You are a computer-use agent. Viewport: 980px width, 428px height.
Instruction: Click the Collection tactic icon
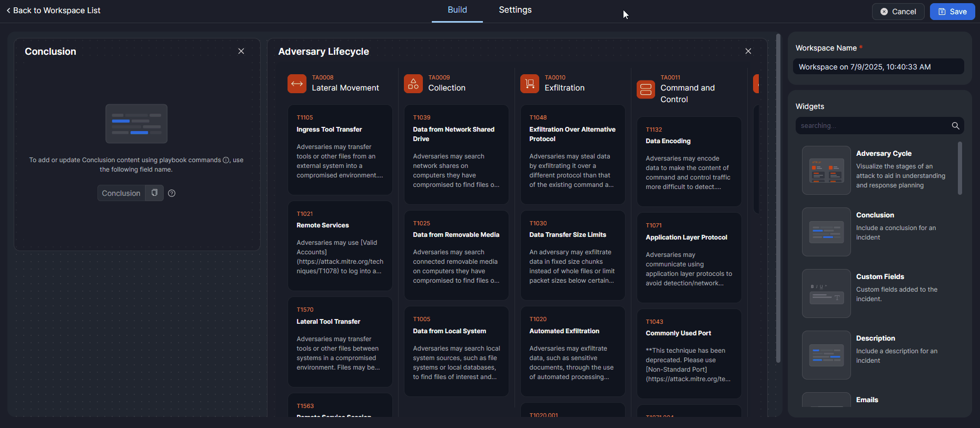413,84
